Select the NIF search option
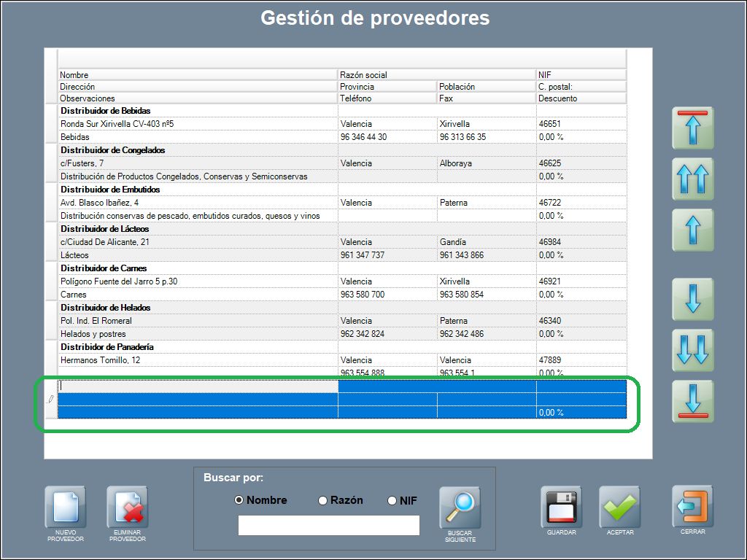 coord(392,500)
